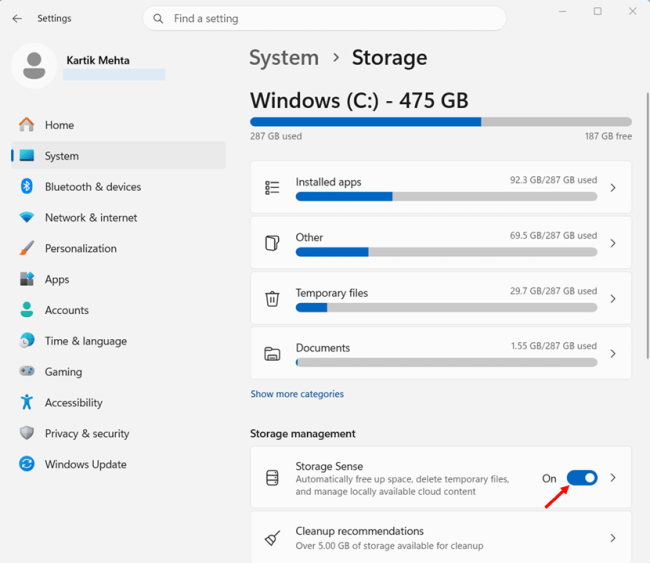650x563 pixels.
Task: Click the Windows Update sync icon
Action: tap(27, 464)
